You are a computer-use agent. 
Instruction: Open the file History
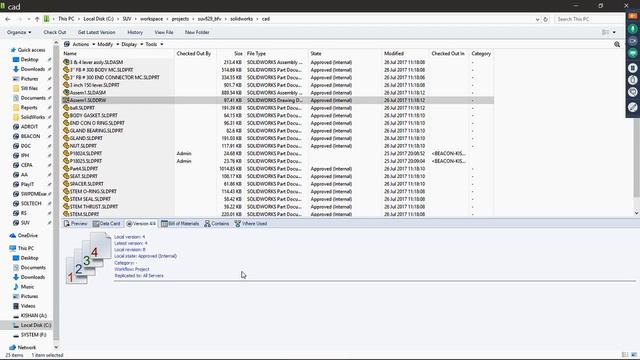[x=135, y=32]
